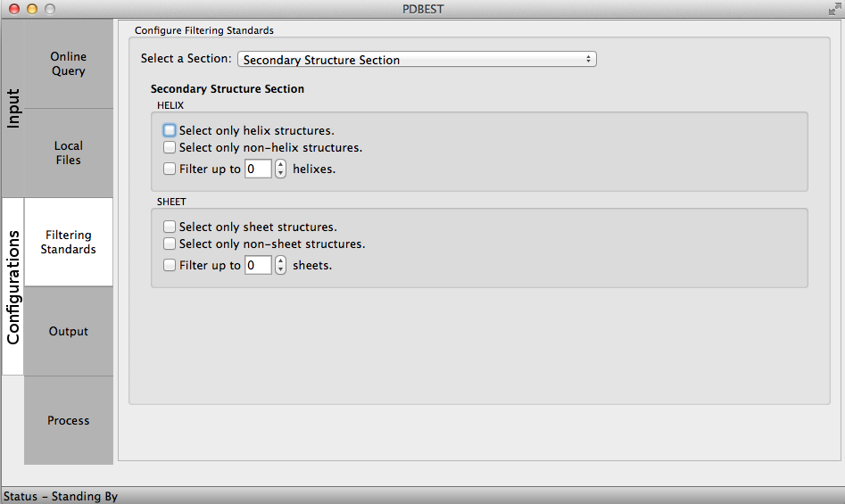Decrease helixes count with stepper down arrow

click(x=280, y=173)
